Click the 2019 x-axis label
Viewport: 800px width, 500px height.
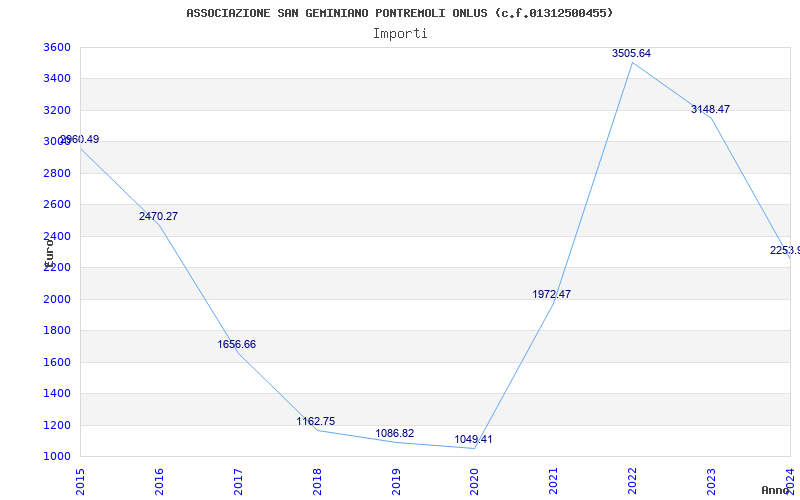click(396, 481)
